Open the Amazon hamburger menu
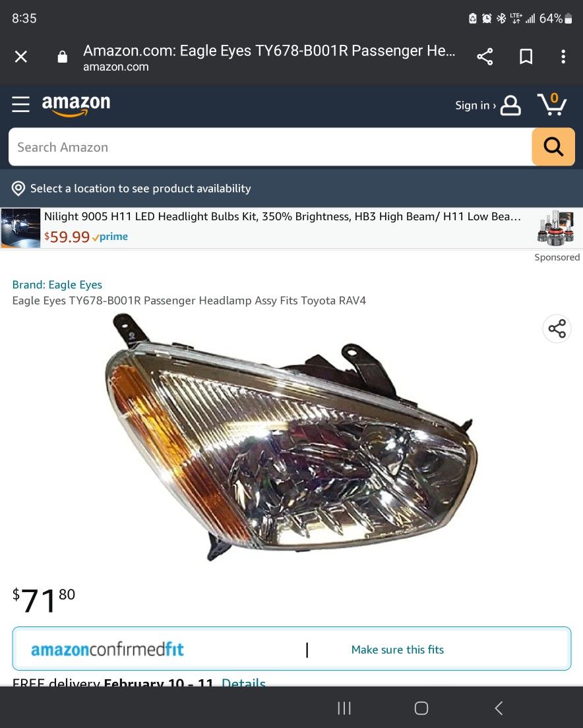The width and height of the screenshot is (583, 728). (21, 104)
